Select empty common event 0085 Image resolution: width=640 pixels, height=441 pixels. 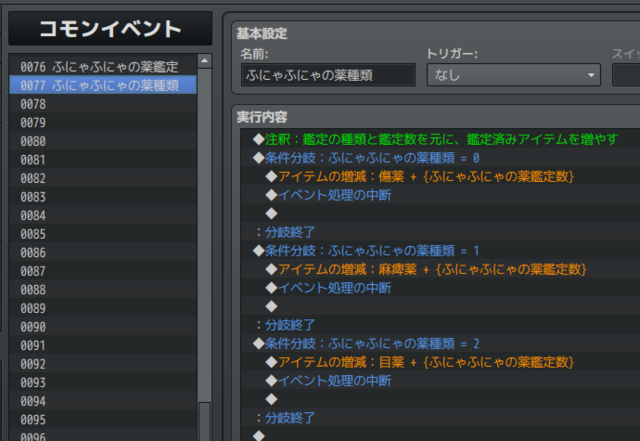coord(103,234)
